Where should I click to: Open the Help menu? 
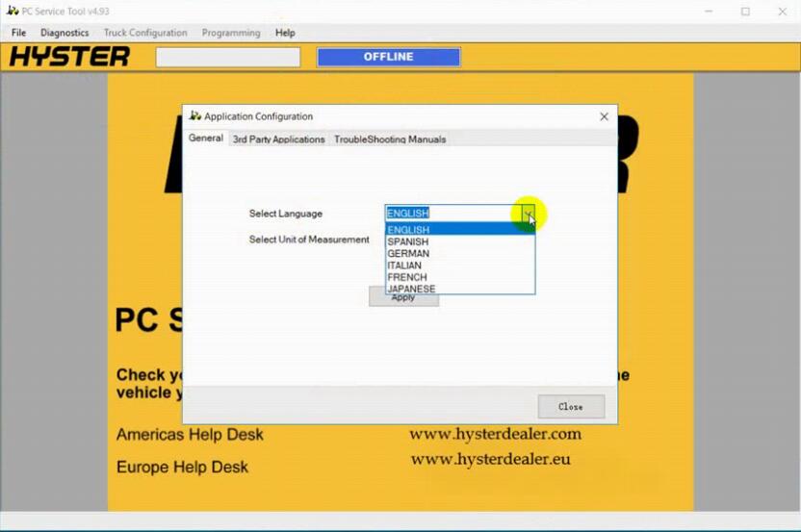285,33
